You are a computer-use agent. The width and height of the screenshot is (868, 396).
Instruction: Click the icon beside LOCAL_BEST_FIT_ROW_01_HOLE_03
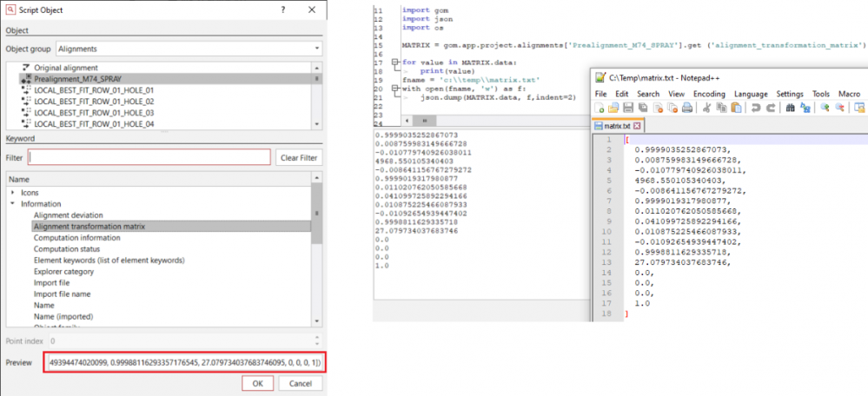click(x=25, y=112)
